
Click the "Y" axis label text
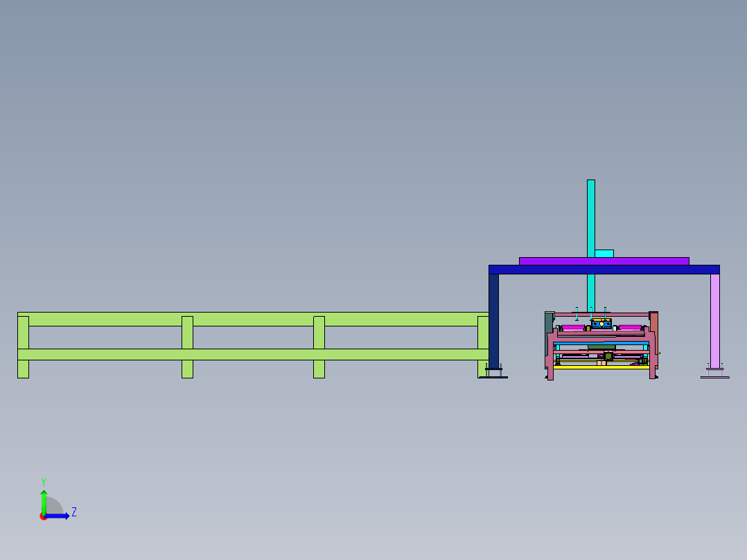click(x=44, y=482)
